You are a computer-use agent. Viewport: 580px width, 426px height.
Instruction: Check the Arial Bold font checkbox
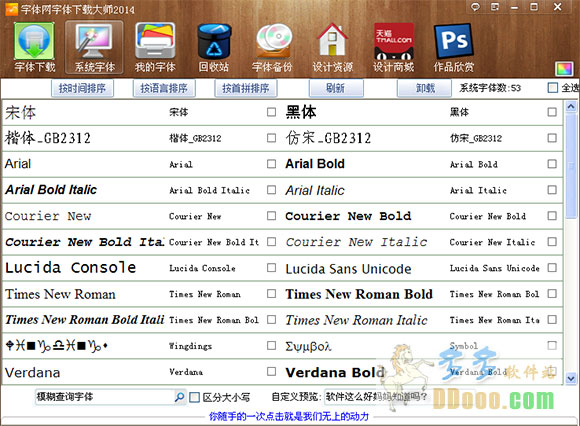[552, 164]
